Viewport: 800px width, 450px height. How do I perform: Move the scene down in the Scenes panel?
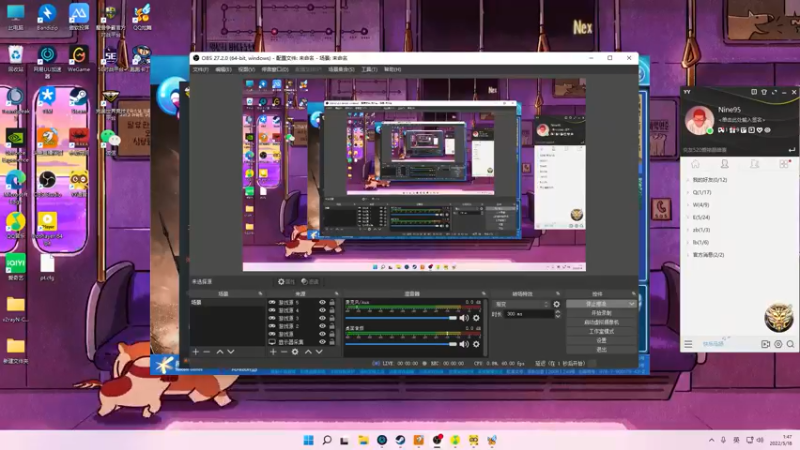231,352
